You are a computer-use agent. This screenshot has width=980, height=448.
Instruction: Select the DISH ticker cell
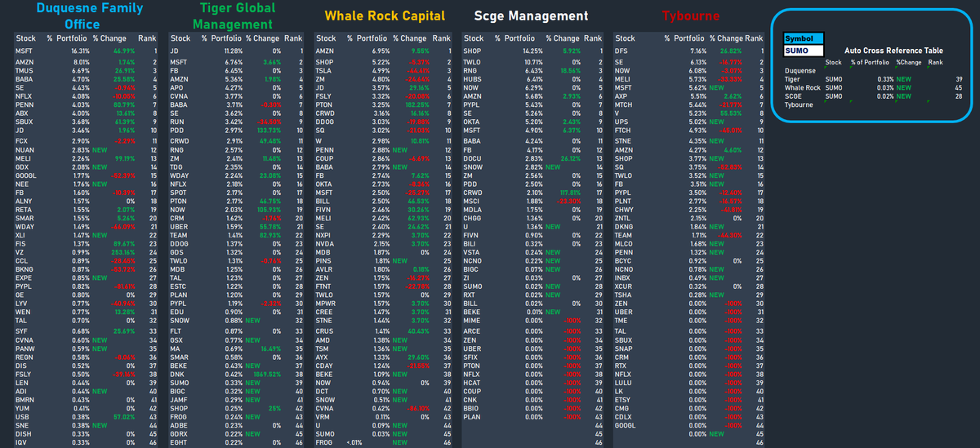24,435
